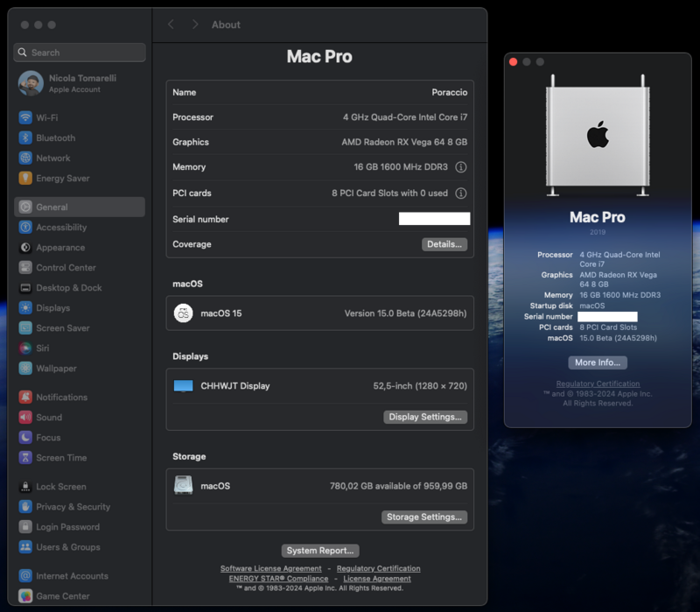Show PCI cards info icon
Viewport: 700px width, 612px height.
pyautogui.click(x=460, y=193)
